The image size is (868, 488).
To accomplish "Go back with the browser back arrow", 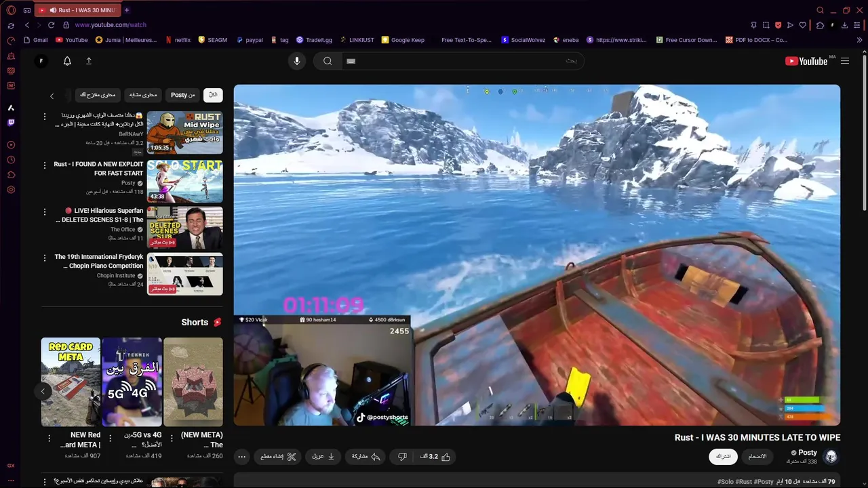I will point(26,25).
